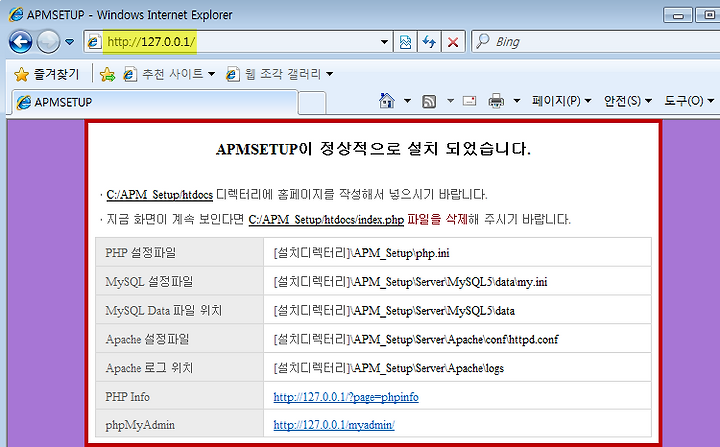The width and height of the screenshot is (720, 447).
Task: Click the Print icon
Action: tap(496, 101)
